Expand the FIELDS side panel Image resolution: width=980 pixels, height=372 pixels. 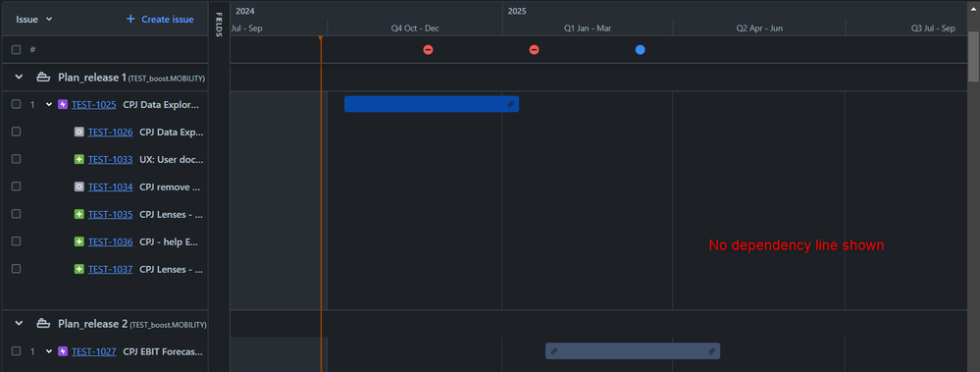coord(219,25)
